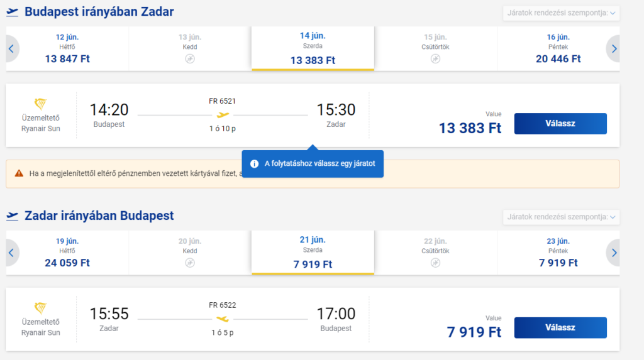Screen dimensions: 644x360
Task: Select the 19 jún. Hétfő return tab
Action: tap(67, 253)
